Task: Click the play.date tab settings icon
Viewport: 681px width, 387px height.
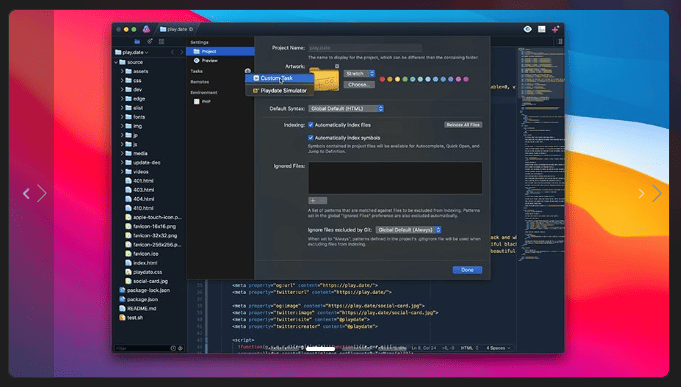Action: coord(191,29)
